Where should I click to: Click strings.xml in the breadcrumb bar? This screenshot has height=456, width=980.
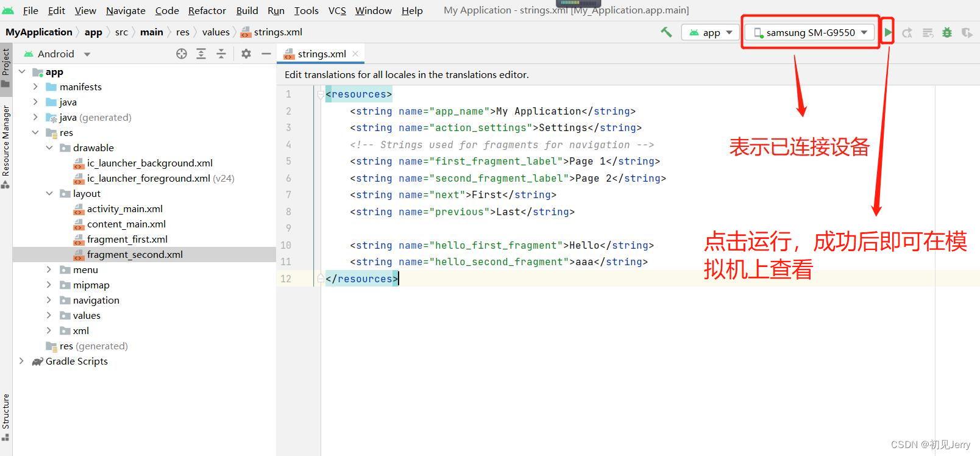tap(272, 32)
